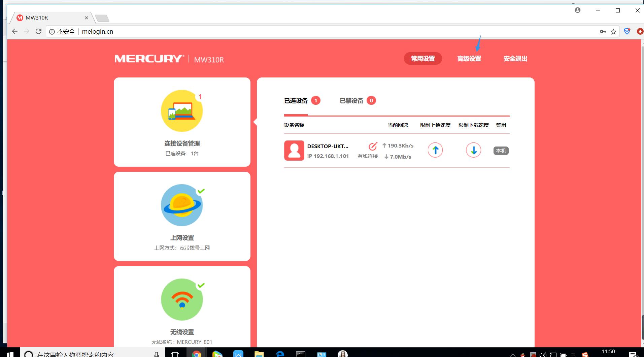
Task: Set upload speed limit via the up-arrow icon
Action: tap(435, 150)
